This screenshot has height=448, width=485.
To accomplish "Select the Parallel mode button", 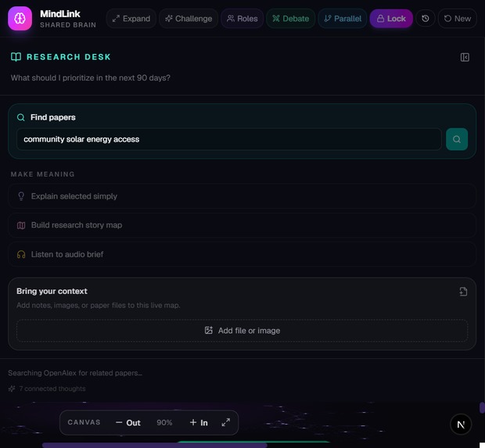I will (343, 19).
